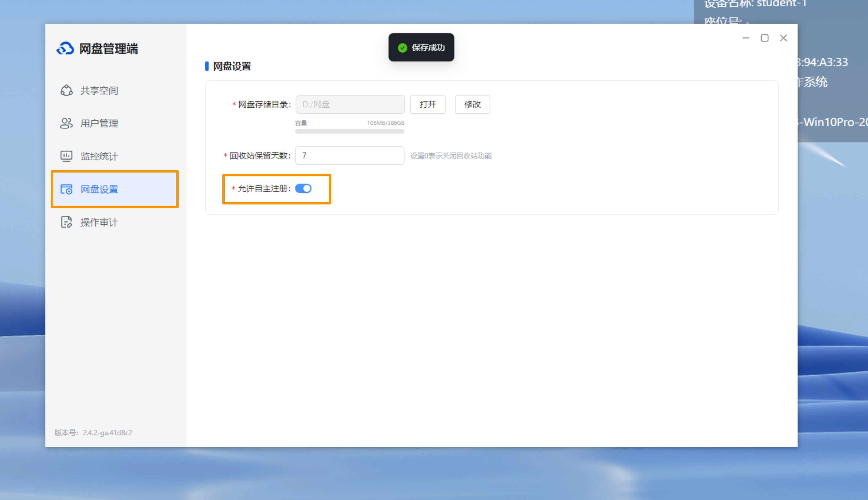
Task: Focus the 回收站保留天数 input field
Action: point(350,156)
